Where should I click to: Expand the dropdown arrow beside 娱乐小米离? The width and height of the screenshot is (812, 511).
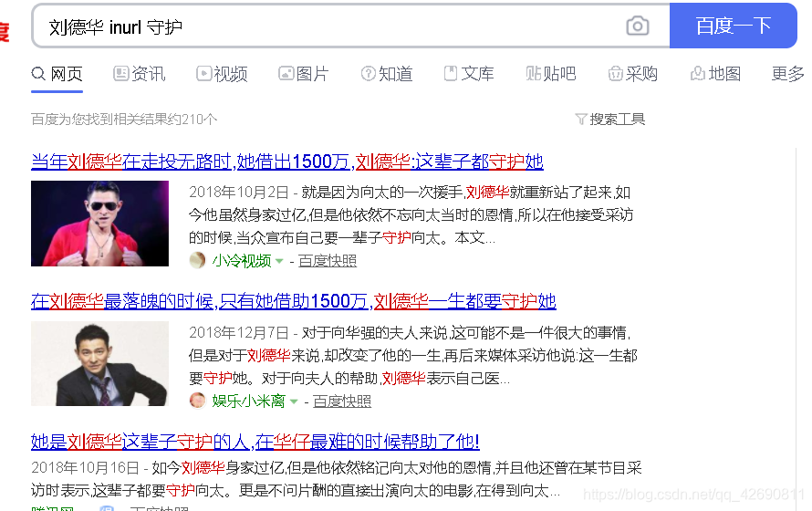pyautogui.click(x=294, y=401)
